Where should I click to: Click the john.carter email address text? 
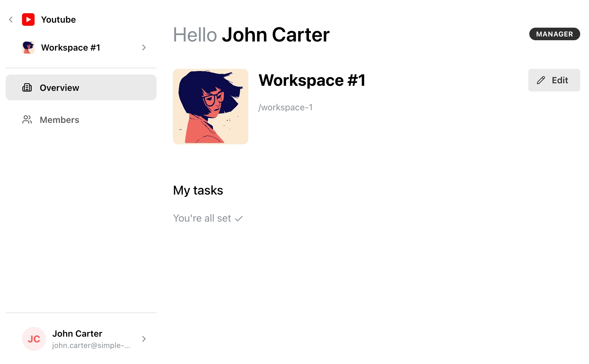point(91,345)
